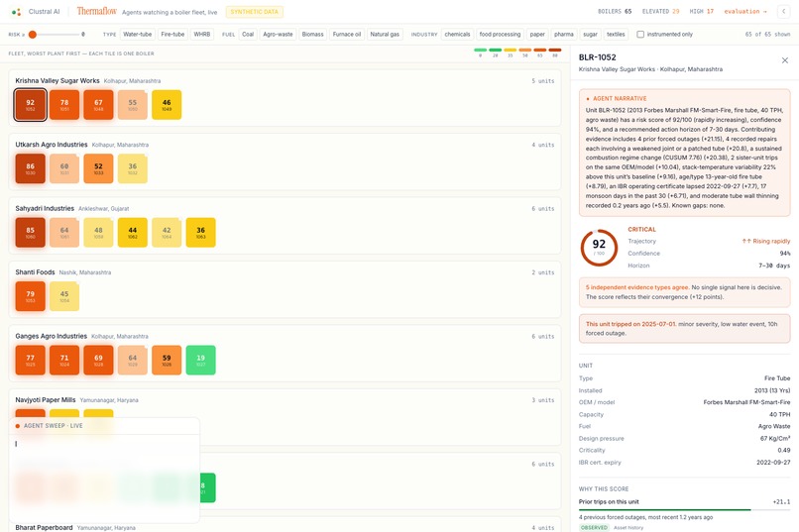Open Krishna Valley boiler tile scoring 67
This screenshot has width=799, height=532.
tap(98, 105)
